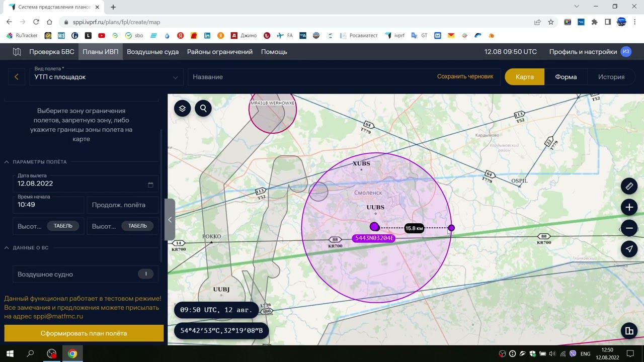644x362 pixels.
Task: Open the Районы ограничений menu
Action: tap(219, 52)
